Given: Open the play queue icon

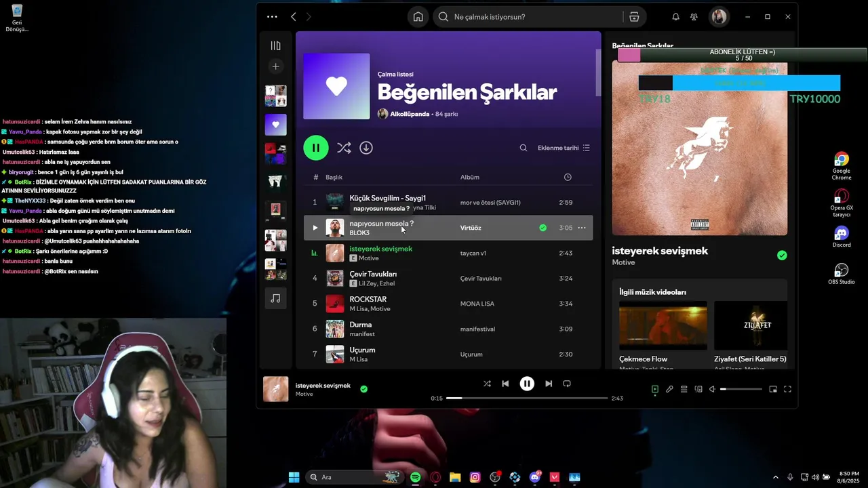Looking at the screenshot, I should point(684,390).
